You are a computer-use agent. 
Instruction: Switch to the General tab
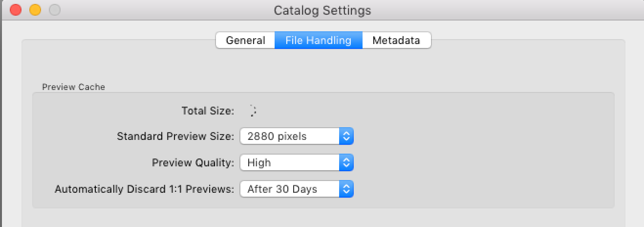(245, 41)
